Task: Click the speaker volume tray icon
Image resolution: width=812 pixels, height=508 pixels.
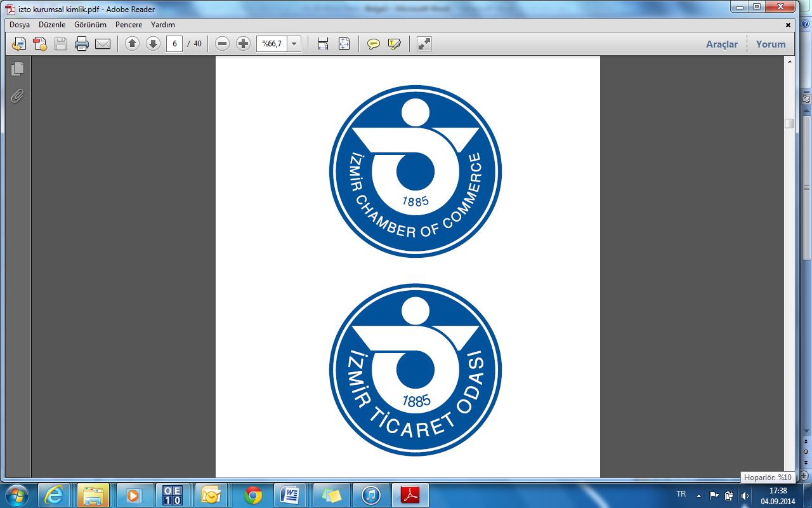Action: click(744, 495)
